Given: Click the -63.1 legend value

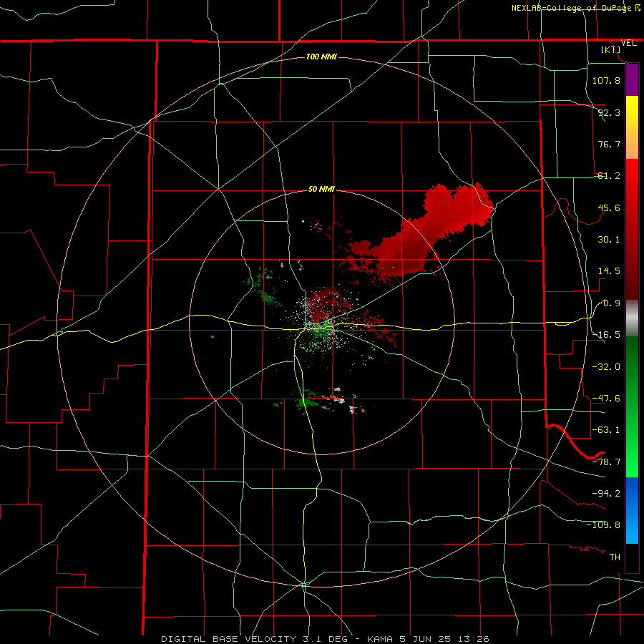Looking at the screenshot, I should pos(606,430).
